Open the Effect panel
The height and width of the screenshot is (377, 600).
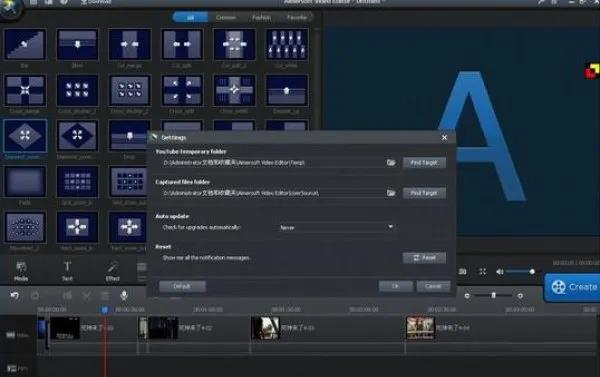point(112,271)
